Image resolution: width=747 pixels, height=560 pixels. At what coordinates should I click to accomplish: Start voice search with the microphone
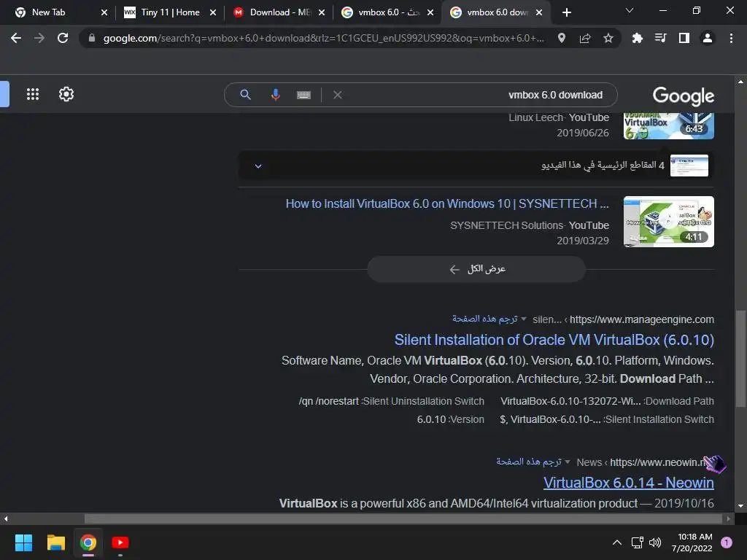click(275, 95)
